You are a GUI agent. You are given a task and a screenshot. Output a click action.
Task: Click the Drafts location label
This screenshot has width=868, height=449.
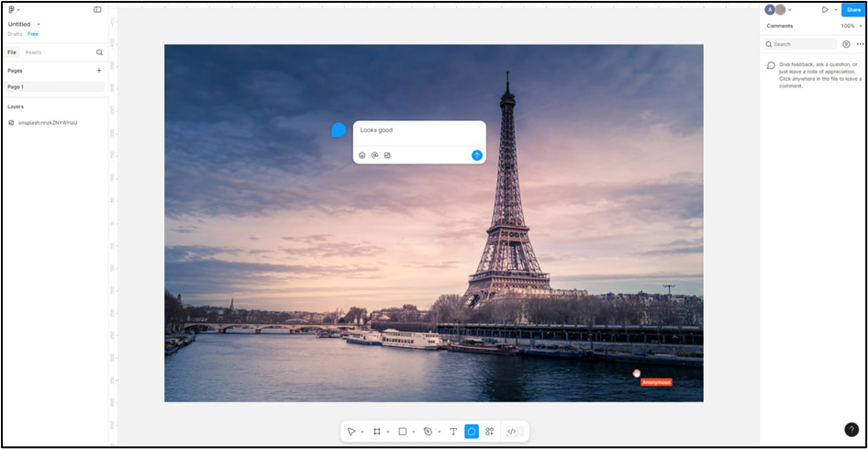[15, 34]
